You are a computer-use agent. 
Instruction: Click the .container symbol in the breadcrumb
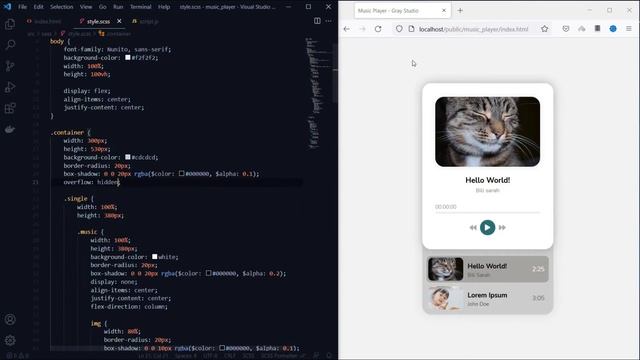[x=116, y=34]
